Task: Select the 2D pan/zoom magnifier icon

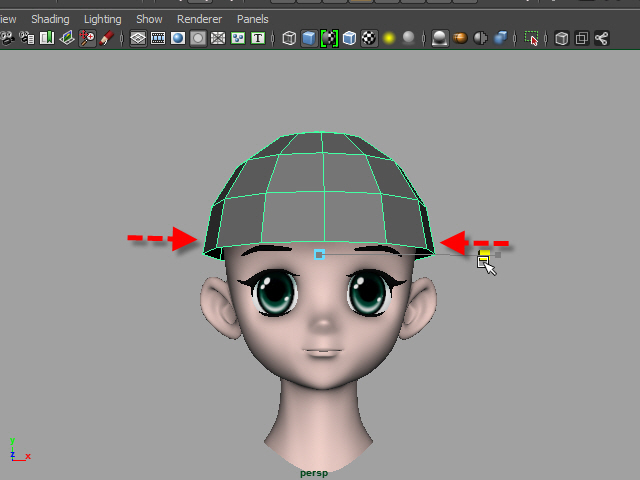Action: [x=87, y=39]
